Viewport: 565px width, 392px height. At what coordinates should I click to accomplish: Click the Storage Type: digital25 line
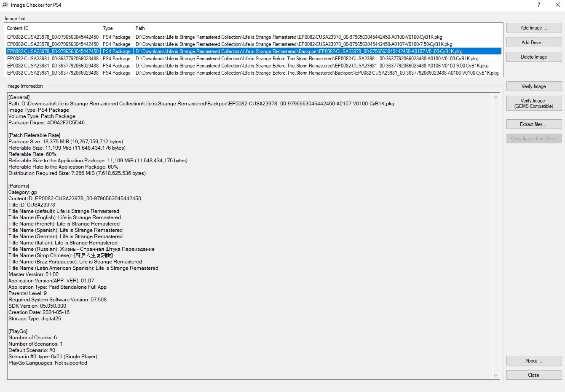point(35,319)
